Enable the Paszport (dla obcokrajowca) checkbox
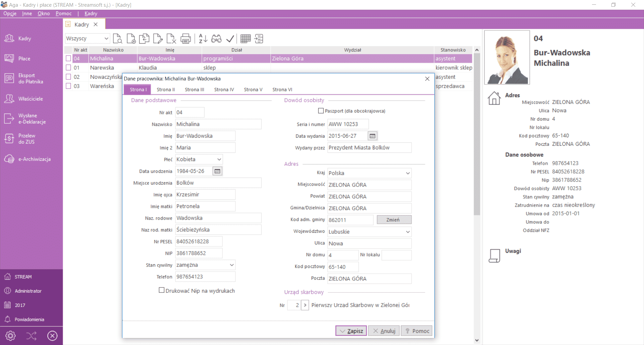Screen dimensions: 644x345 tap(321, 111)
